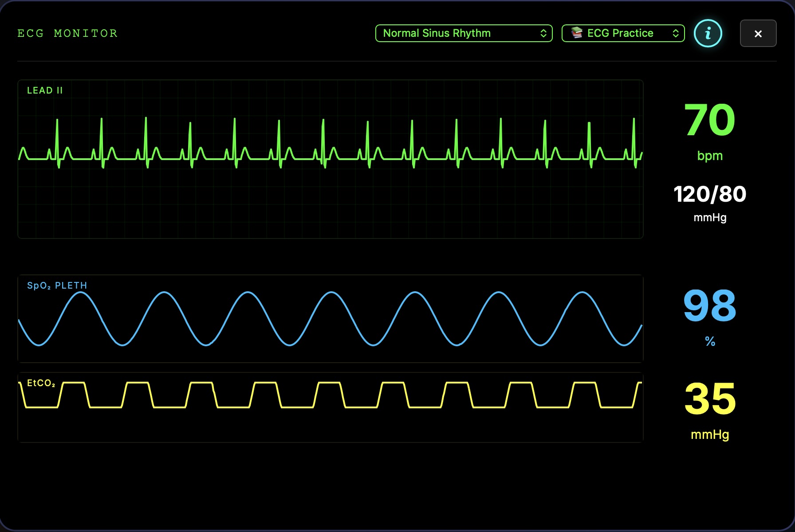
Task: Open the ECG Practice library dropdown
Action: tap(623, 33)
